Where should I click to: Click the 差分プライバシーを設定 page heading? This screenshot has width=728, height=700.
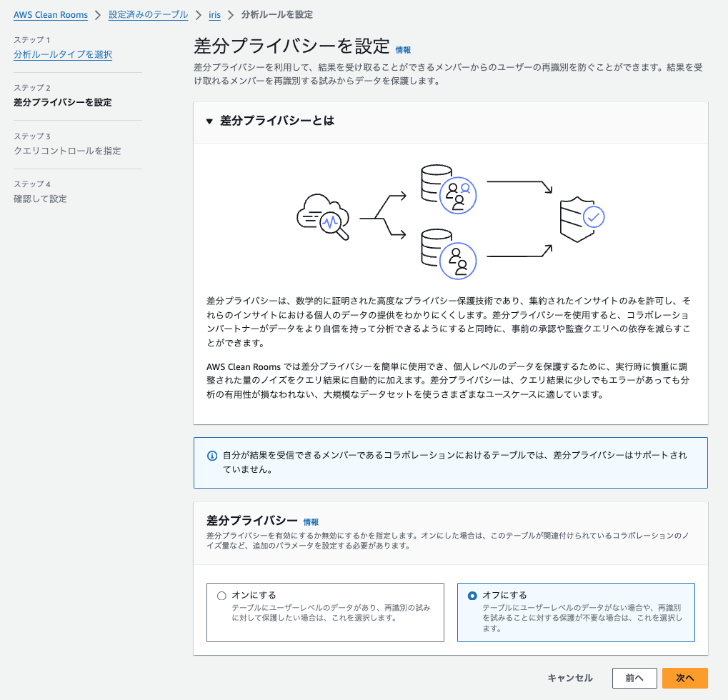pyautogui.click(x=291, y=46)
